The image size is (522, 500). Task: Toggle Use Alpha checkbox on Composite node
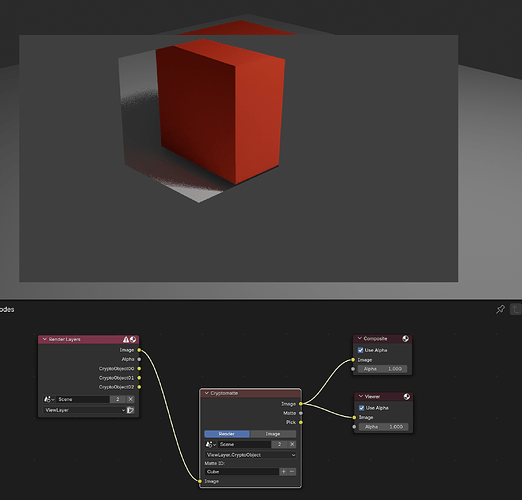[x=360, y=350]
